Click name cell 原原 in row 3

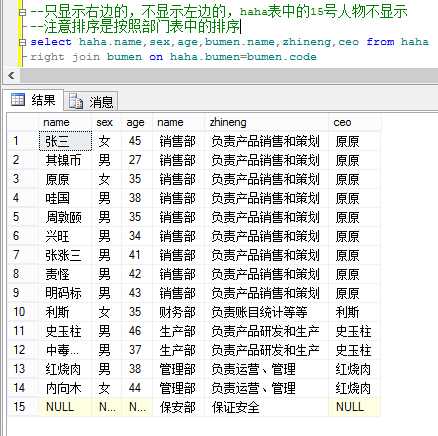coord(65,179)
